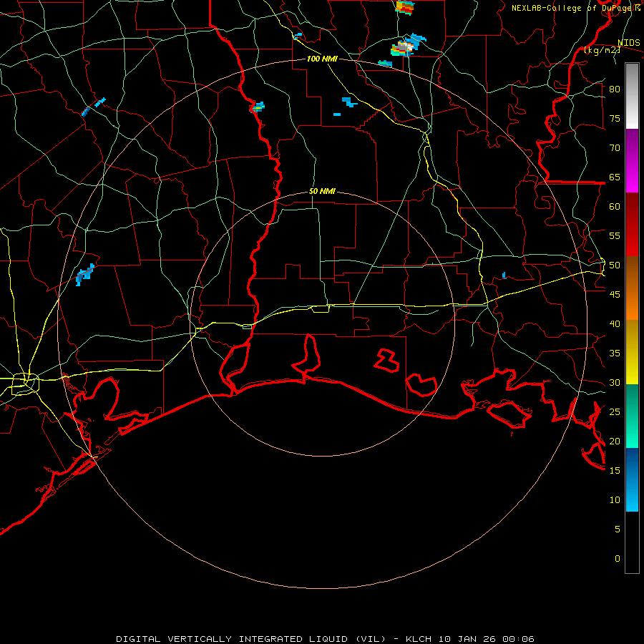Click the 15 value on the scale

(615, 471)
